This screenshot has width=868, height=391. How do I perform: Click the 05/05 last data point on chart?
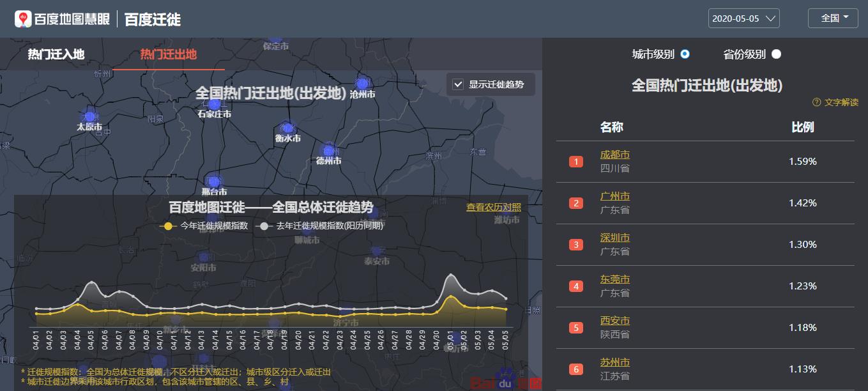pos(506,298)
